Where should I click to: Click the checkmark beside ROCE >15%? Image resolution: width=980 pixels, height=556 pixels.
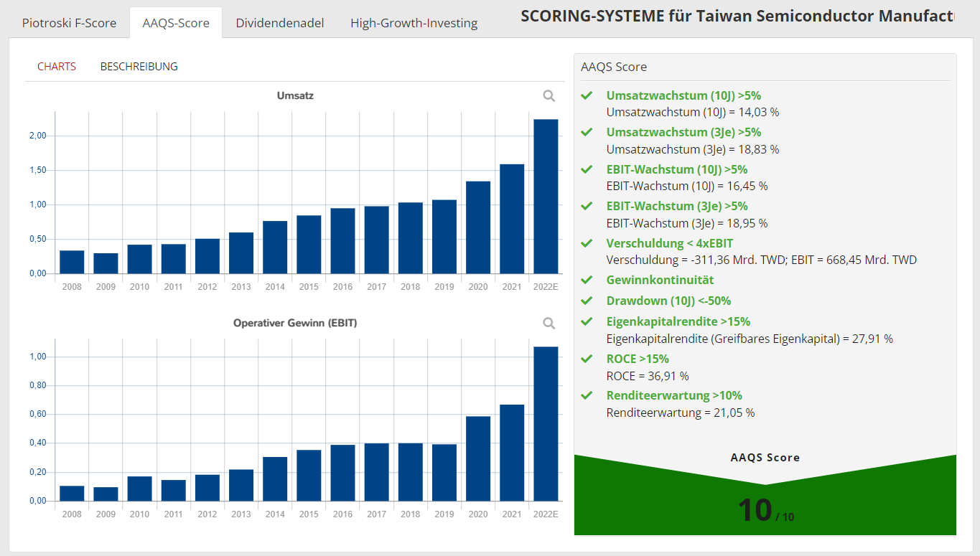pyautogui.click(x=587, y=359)
